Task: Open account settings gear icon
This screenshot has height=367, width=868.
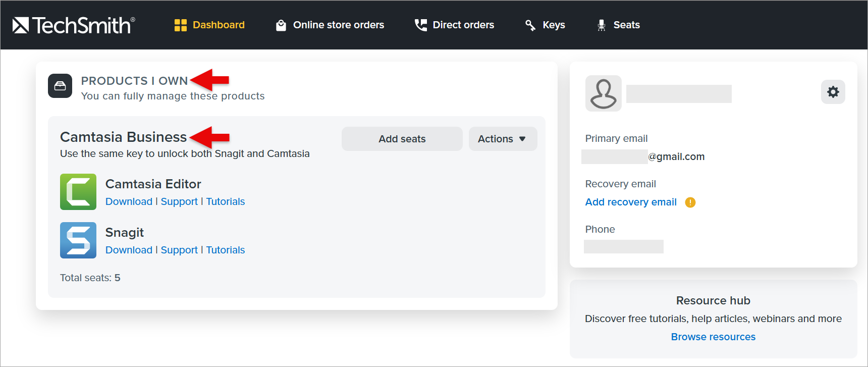Action: coord(833,92)
